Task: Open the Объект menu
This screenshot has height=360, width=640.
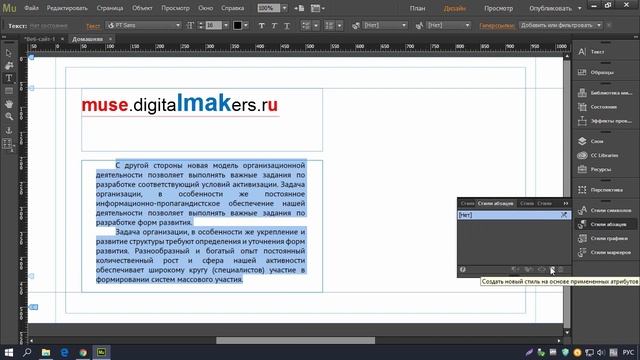Action: click(x=142, y=8)
